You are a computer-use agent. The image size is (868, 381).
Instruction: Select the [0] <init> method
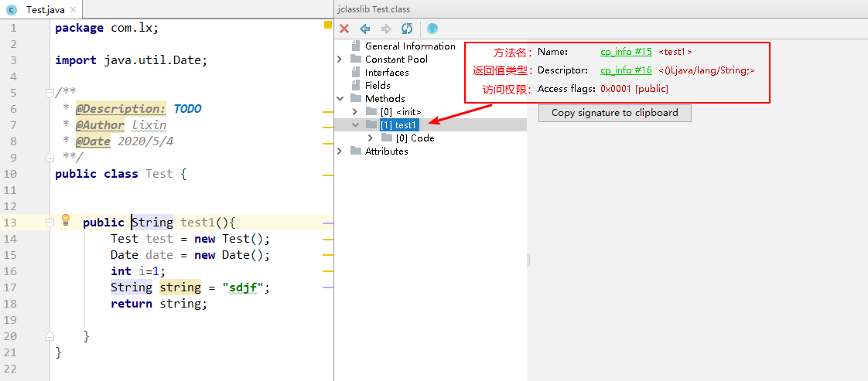click(x=401, y=112)
